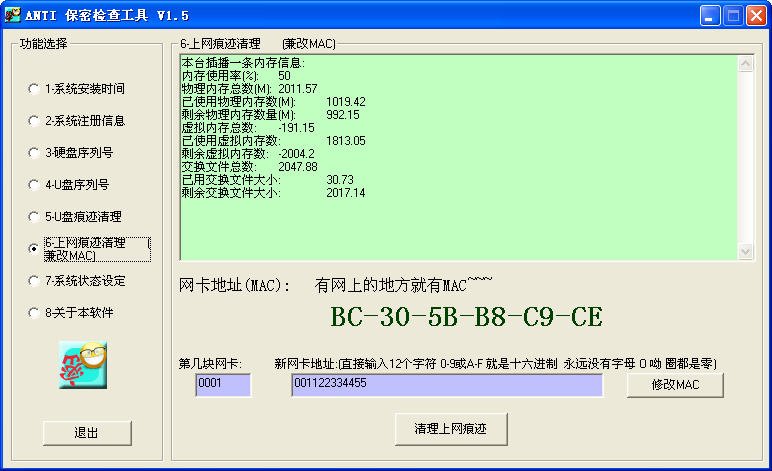Click the 清理上网痕迹 button
The height and width of the screenshot is (471, 772).
point(452,428)
